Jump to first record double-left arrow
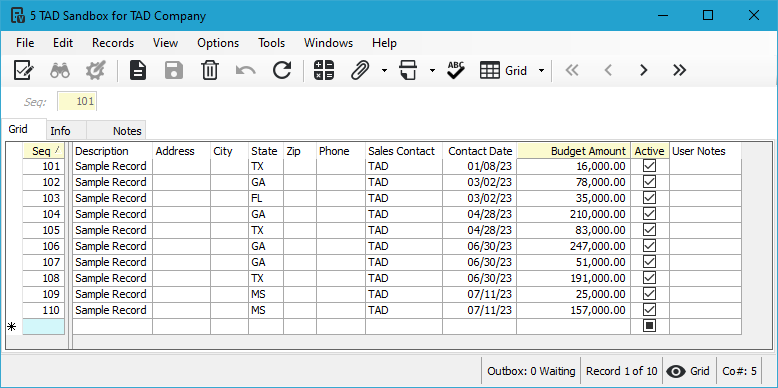 point(572,70)
